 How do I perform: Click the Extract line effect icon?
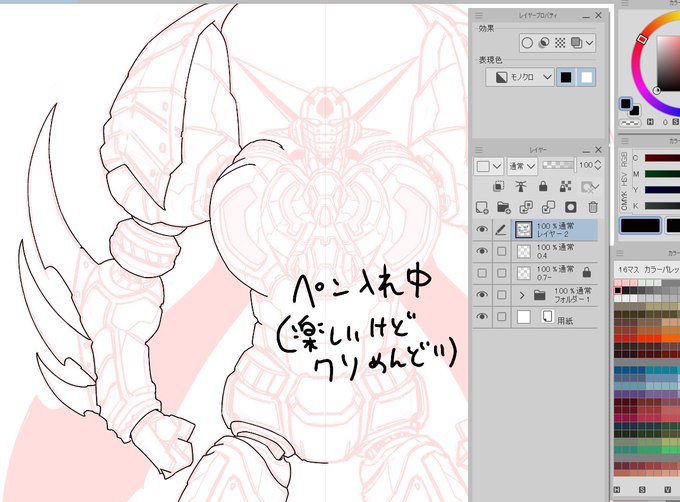(x=543, y=42)
